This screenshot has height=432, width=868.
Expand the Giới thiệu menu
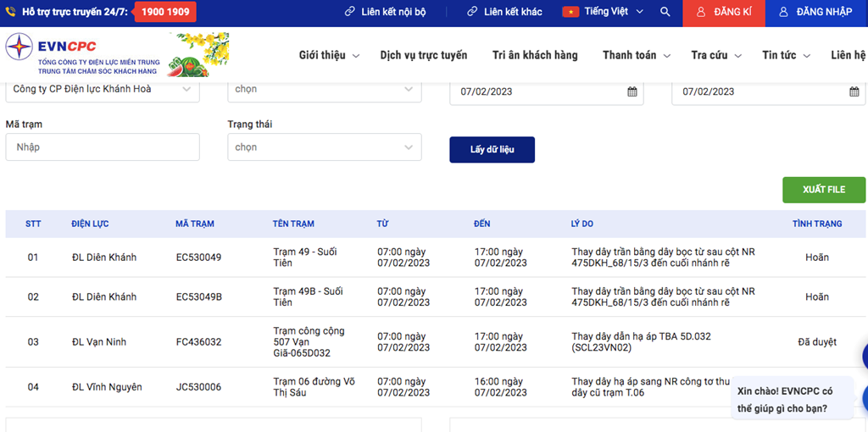click(x=329, y=55)
